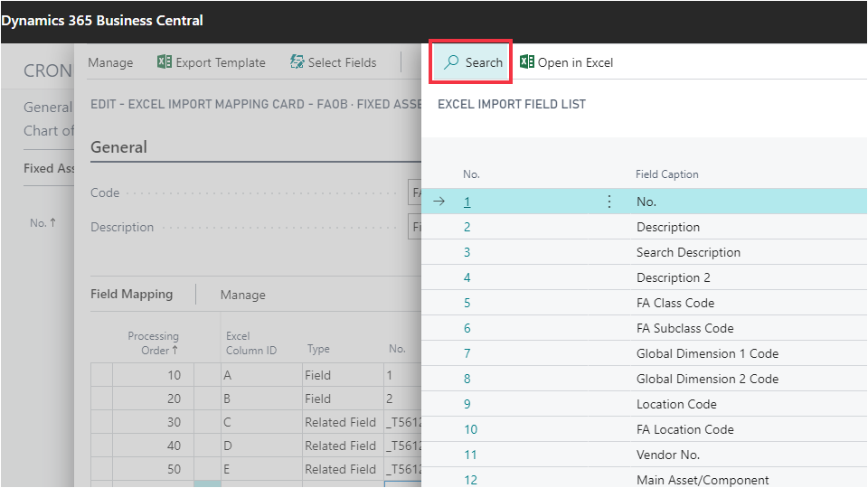Click the Dynamics 365 Business Central title
The image size is (868, 488).
(x=102, y=20)
